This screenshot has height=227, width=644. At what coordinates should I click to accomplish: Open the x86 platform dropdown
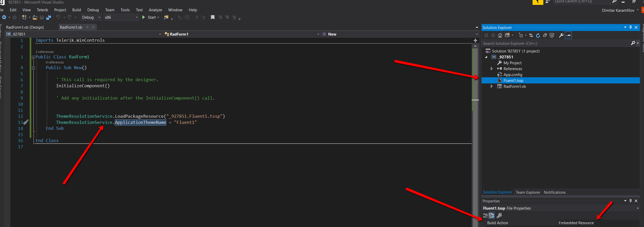[121, 17]
